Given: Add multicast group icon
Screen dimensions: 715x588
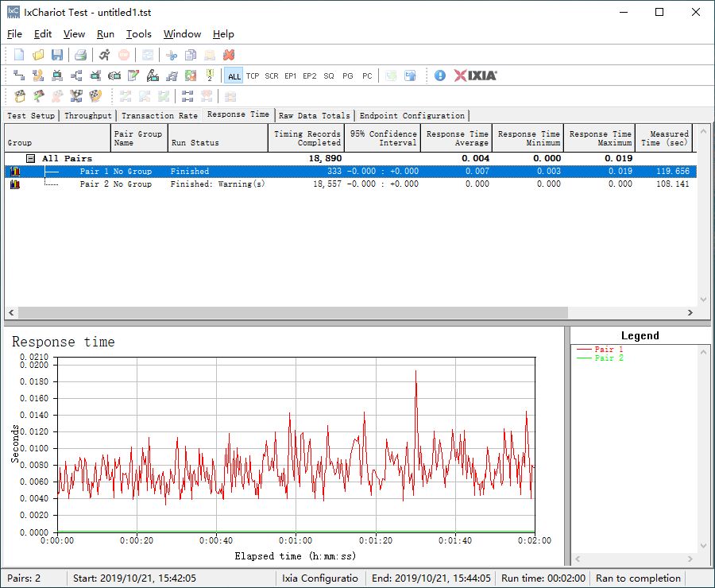Looking at the screenshot, I should [x=76, y=75].
